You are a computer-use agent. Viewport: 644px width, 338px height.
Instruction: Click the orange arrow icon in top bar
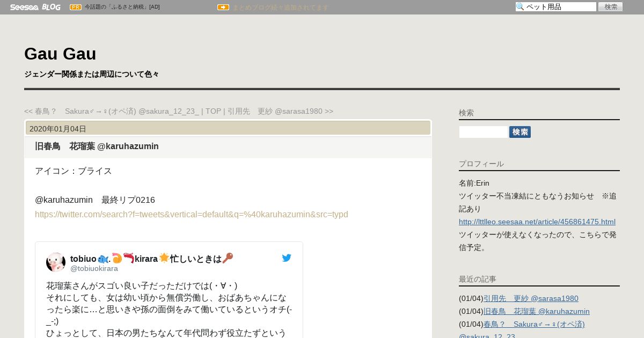(x=223, y=7)
